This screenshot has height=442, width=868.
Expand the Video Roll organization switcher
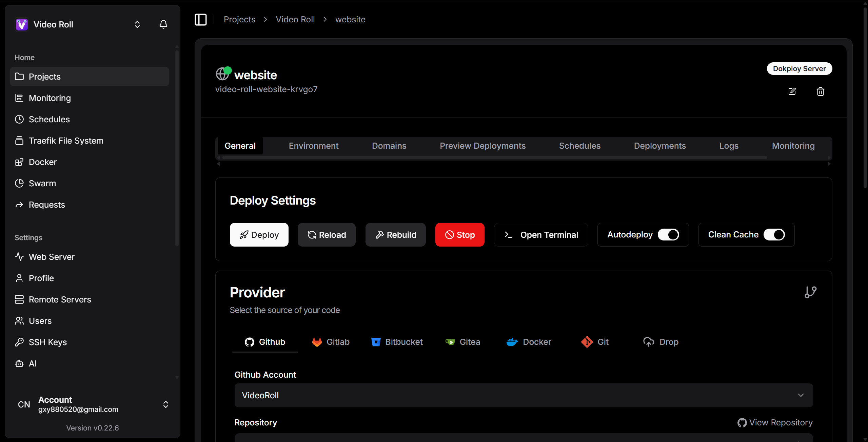coord(137,24)
